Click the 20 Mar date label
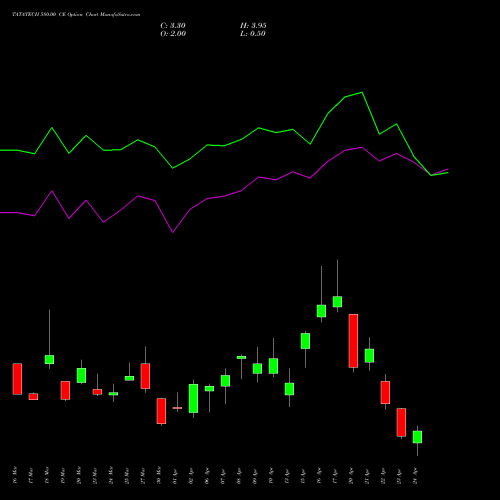 click(78, 475)
